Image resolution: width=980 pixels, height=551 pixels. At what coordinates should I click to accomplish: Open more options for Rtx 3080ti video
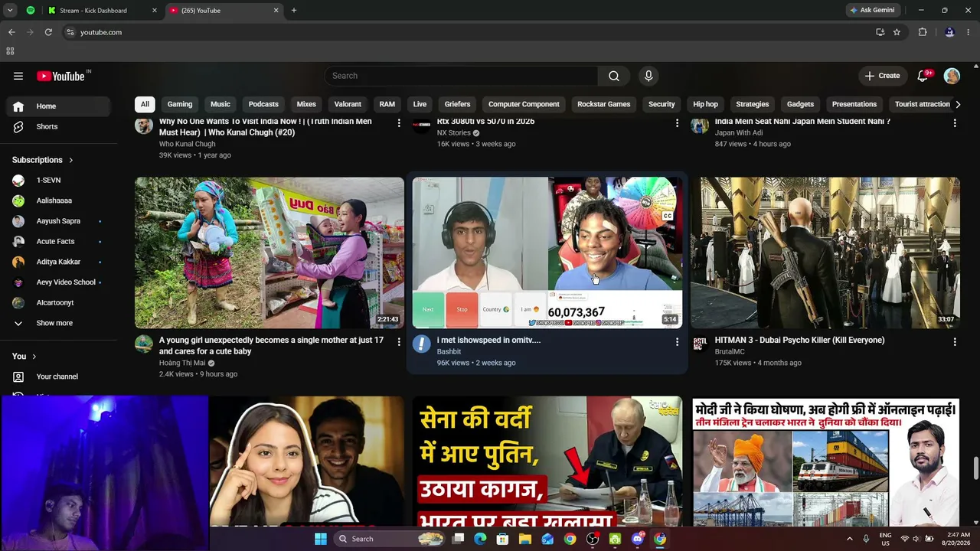677,123
